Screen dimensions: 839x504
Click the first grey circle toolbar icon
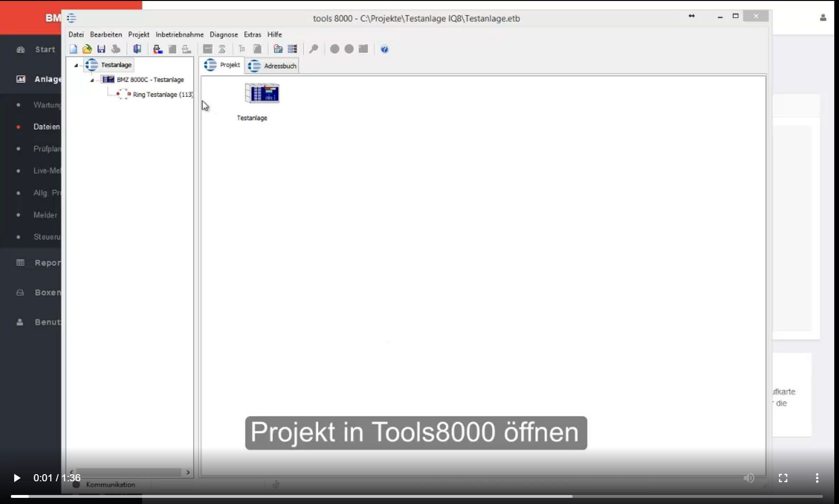pos(335,49)
